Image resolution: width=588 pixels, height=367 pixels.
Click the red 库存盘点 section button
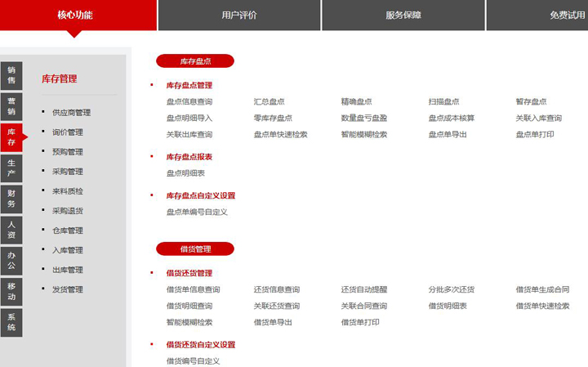point(195,61)
